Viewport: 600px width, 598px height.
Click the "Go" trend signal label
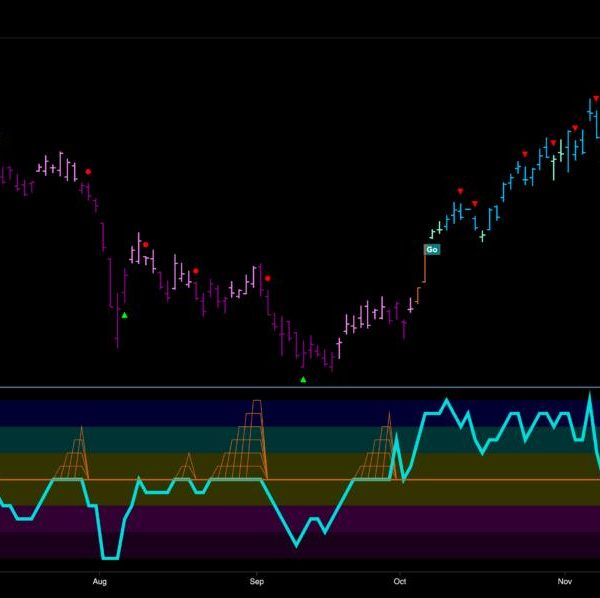click(432, 249)
